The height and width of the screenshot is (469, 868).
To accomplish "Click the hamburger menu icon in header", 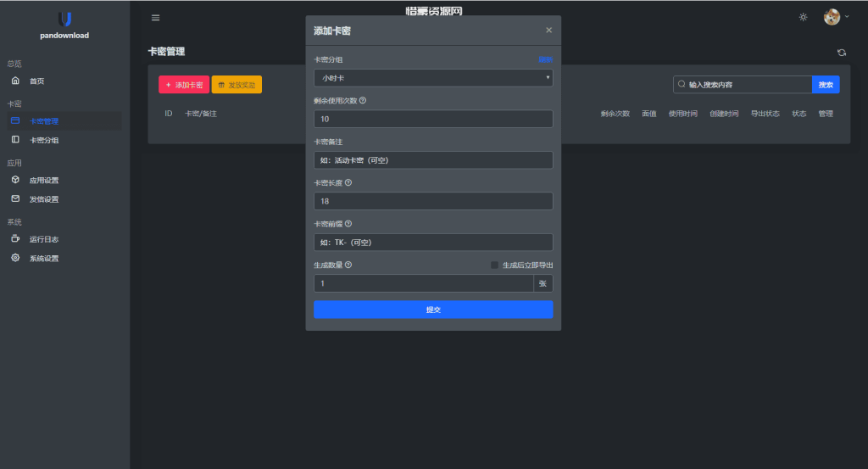I will [156, 18].
